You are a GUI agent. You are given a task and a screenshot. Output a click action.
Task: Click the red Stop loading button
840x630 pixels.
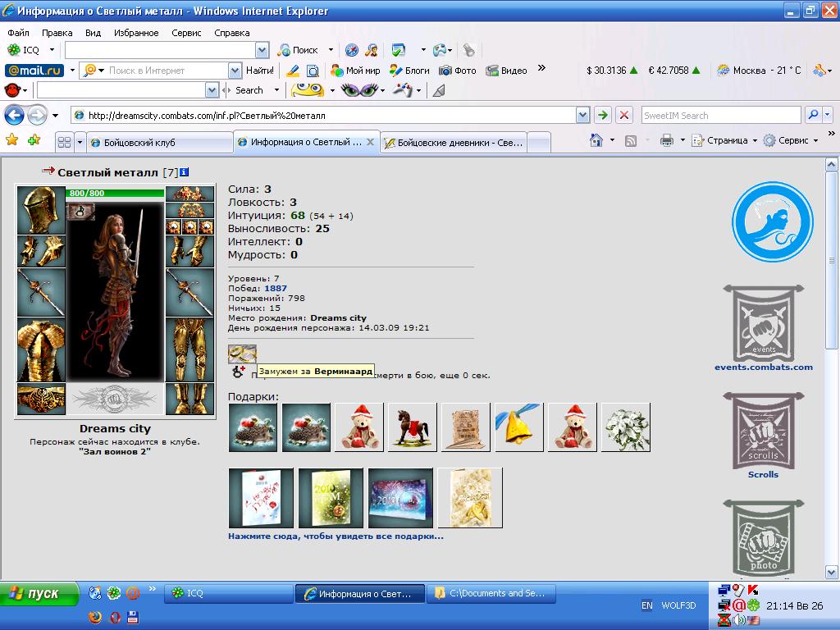coord(624,115)
